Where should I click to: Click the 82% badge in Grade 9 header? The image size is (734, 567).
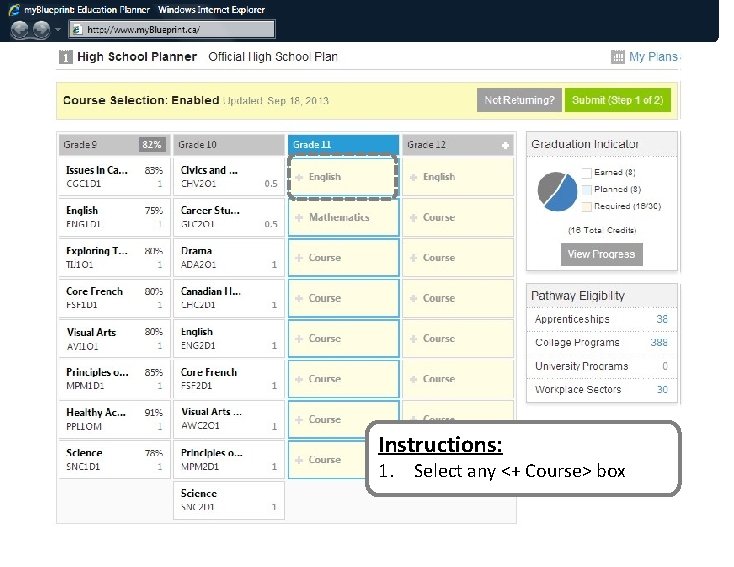(152, 145)
